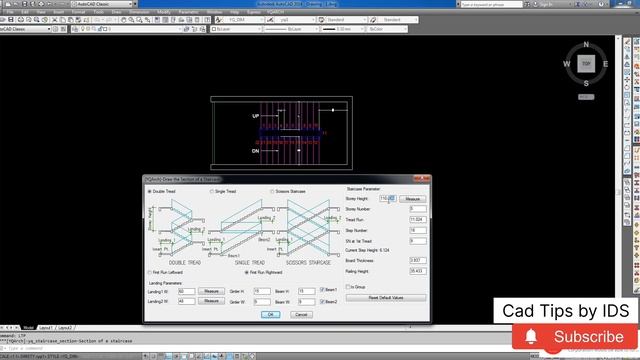Open the Text Style icon beside YQ_DIM
Screen dimensions: 640x360
[219, 20]
